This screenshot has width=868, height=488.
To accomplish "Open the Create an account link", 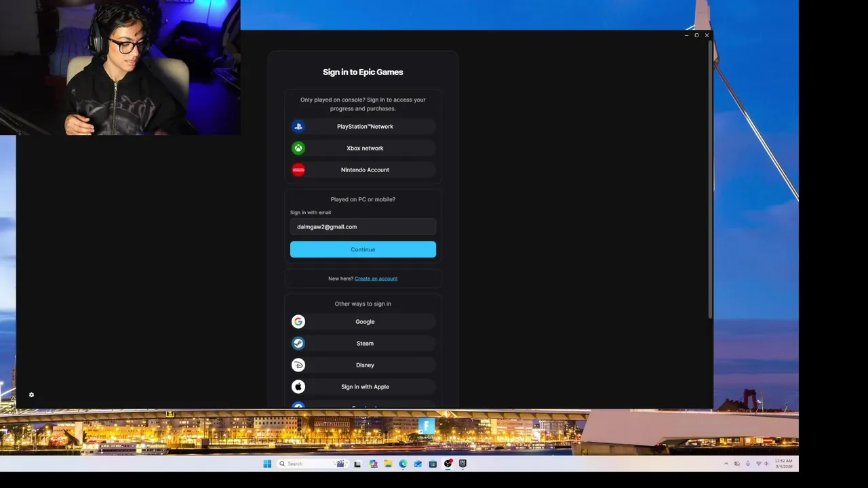I will tap(376, 279).
